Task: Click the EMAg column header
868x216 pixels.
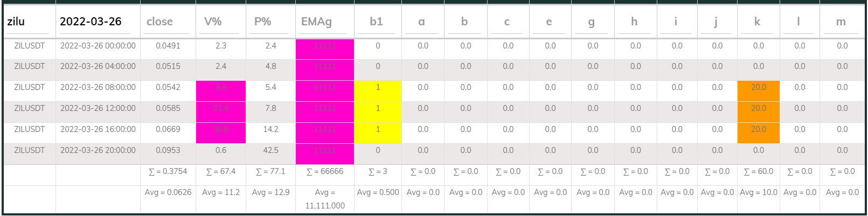Action: tap(316, 22)
